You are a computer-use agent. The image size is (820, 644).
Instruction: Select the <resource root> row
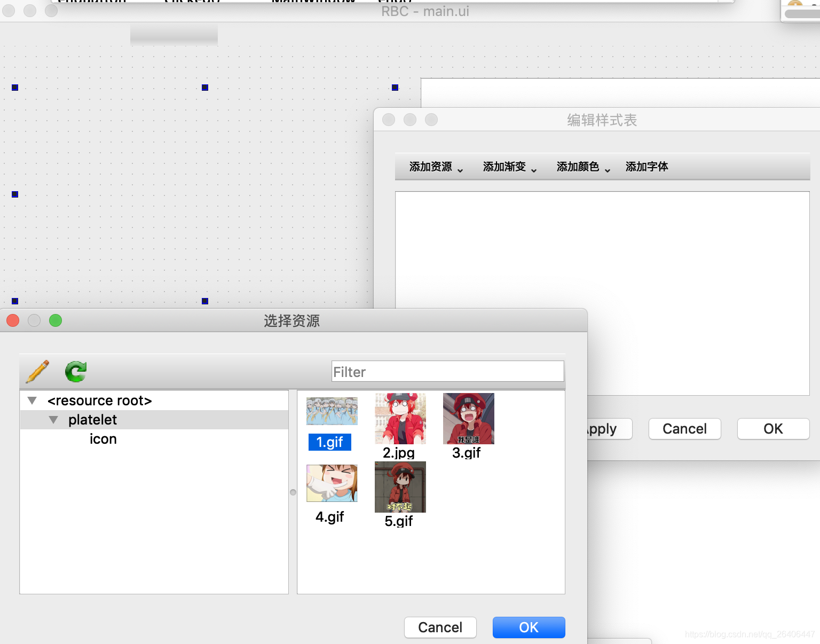click(154, 400)
